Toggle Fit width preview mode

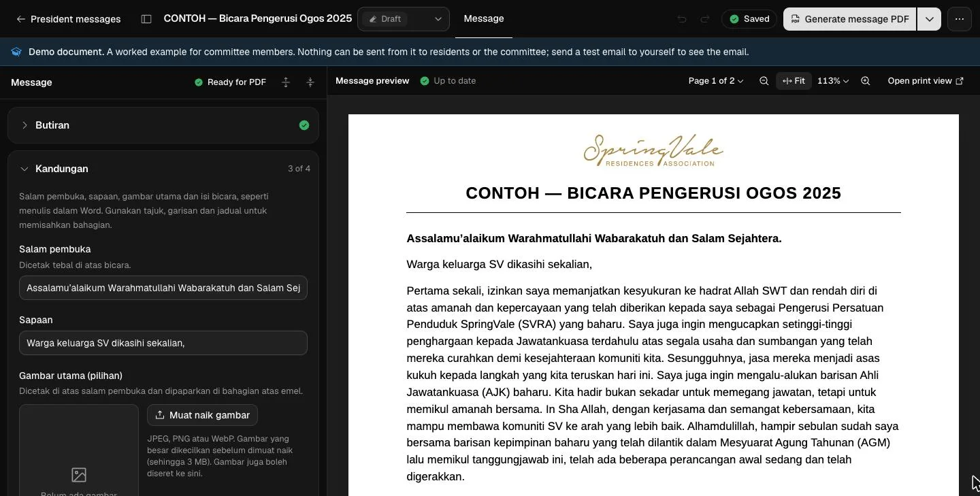click(x=794, y=81)
